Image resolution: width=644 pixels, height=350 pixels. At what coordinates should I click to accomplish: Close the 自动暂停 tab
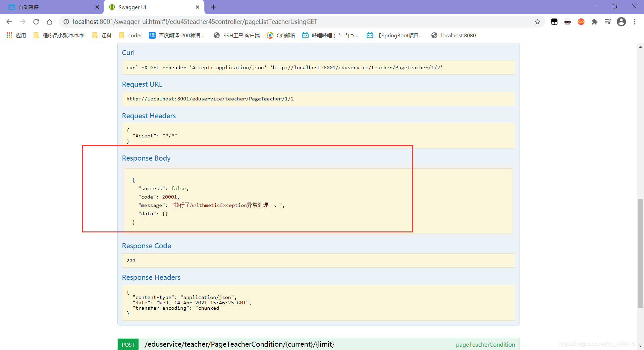coord(97,7)
